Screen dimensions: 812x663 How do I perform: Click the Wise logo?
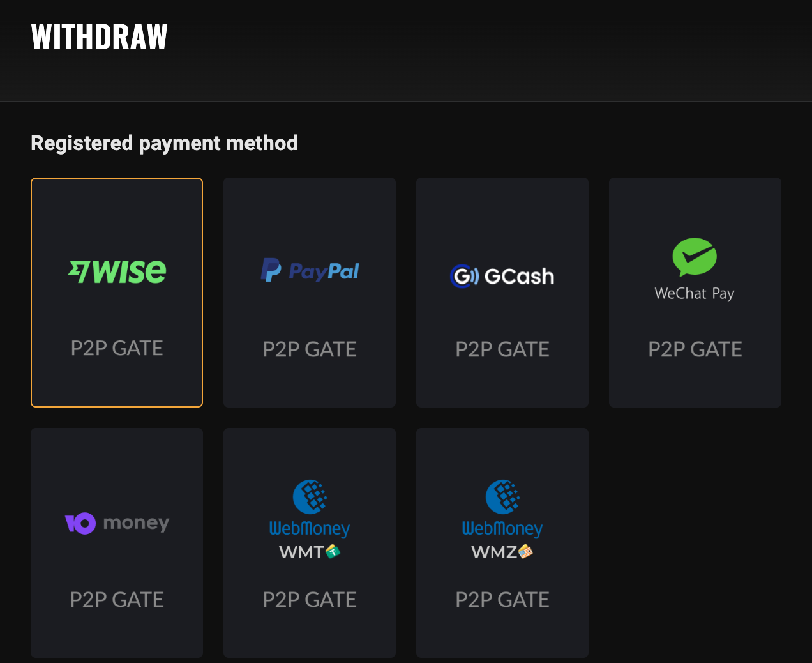pos(117,271)
